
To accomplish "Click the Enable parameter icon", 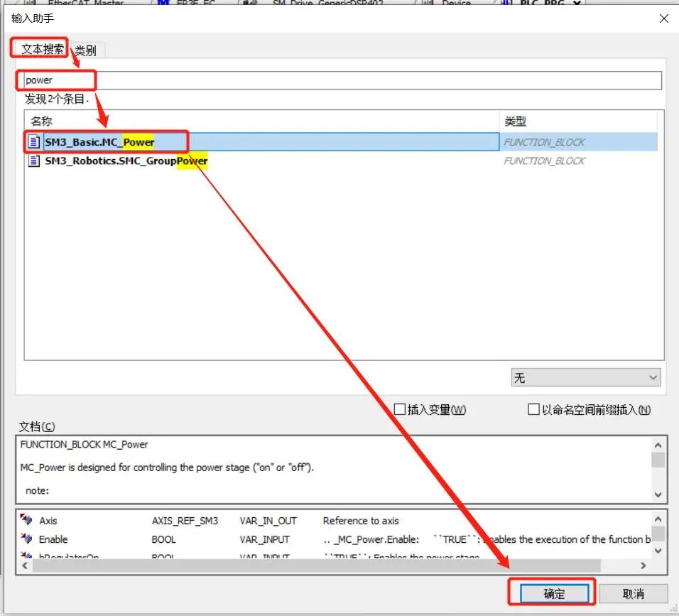I will (26, 539).
